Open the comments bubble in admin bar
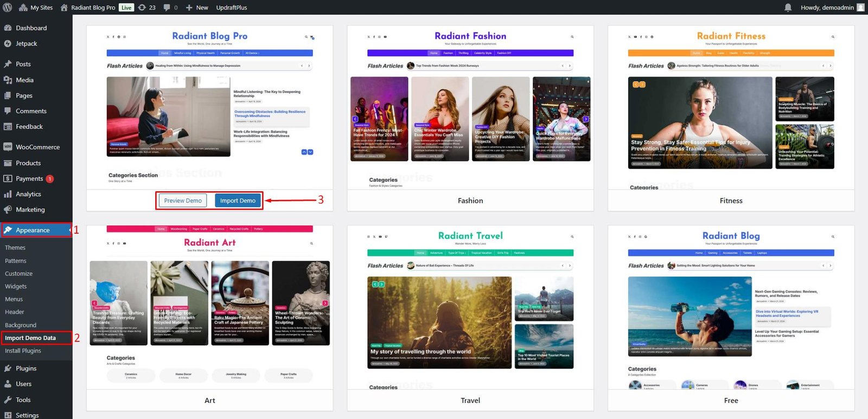The width and height of the screenshot is (868, 419). 171,8
